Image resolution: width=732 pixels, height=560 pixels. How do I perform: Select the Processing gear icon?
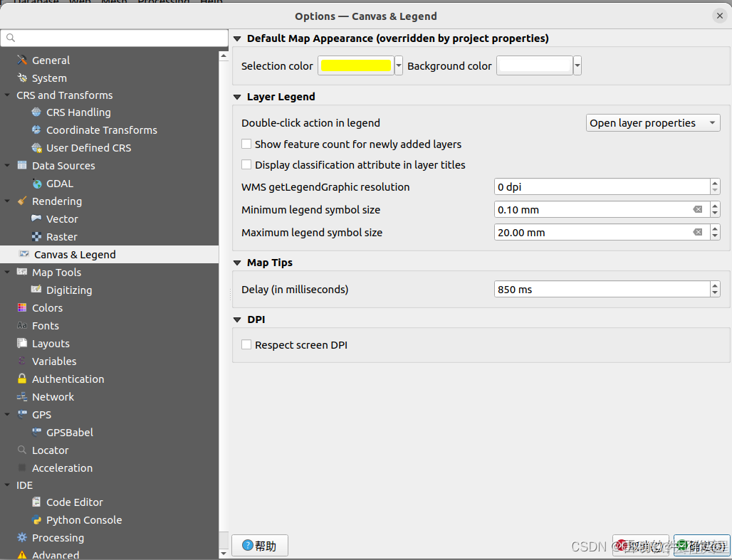tap(22, 538)
